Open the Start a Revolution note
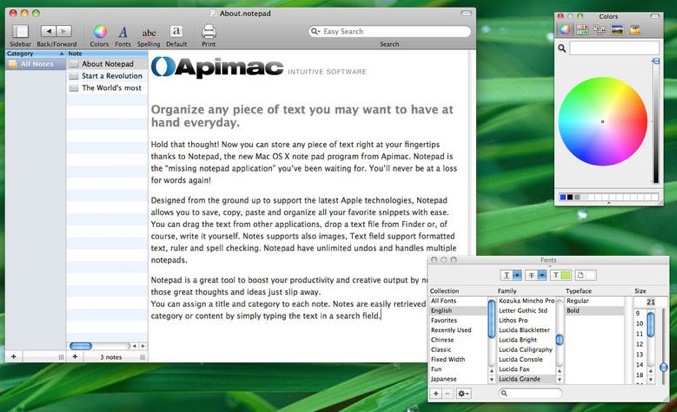The width and height of the screenshot is (677, 412). click(x=107, y=76)
